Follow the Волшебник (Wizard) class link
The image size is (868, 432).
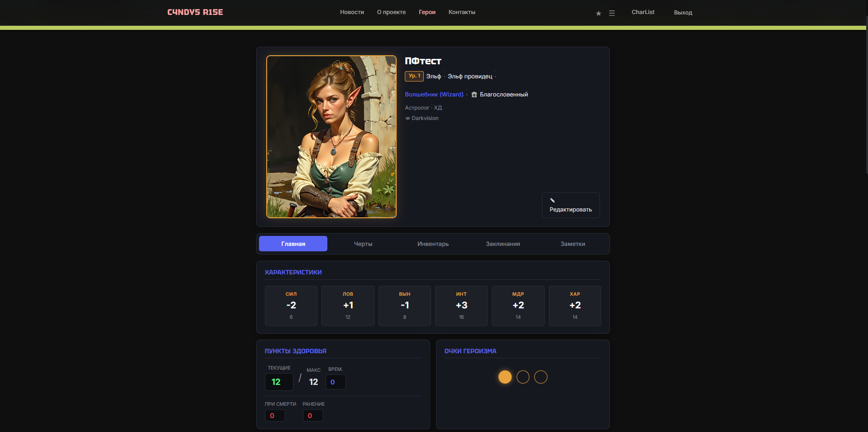coord(434,95)
